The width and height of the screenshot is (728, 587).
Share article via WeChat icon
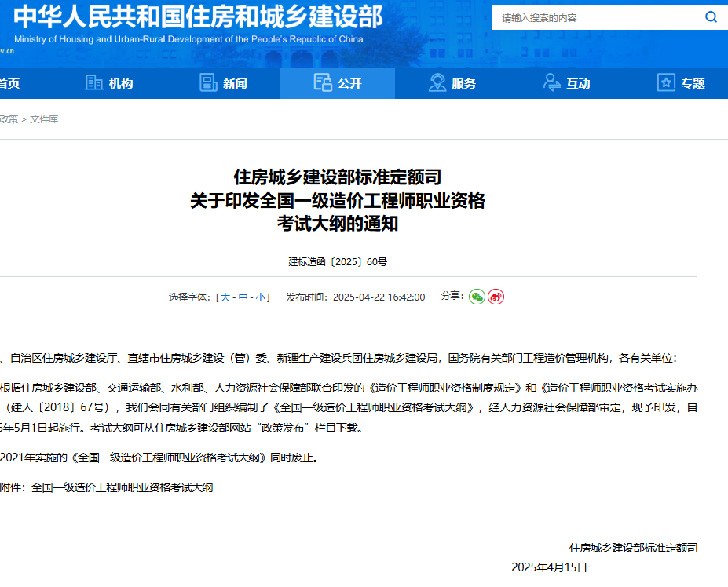coord(477,297)
